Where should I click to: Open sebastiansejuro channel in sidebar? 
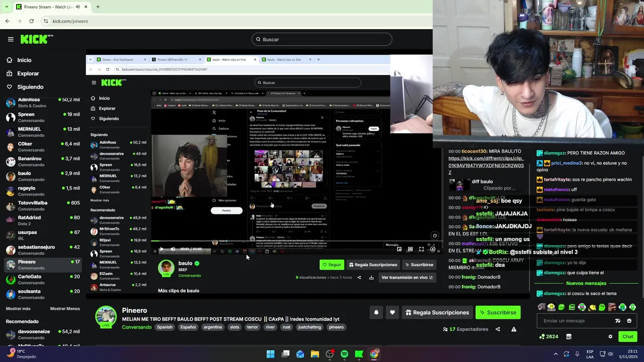[42, 250]
